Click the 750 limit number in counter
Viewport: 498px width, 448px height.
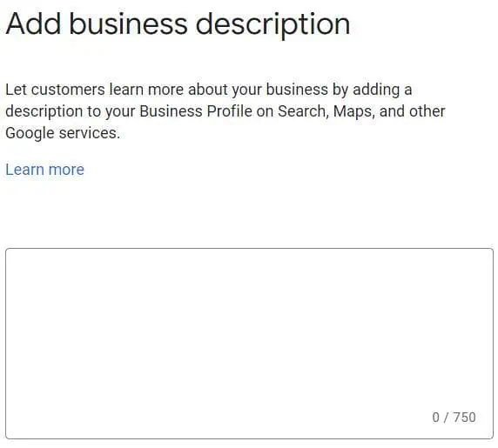[465, 418]
